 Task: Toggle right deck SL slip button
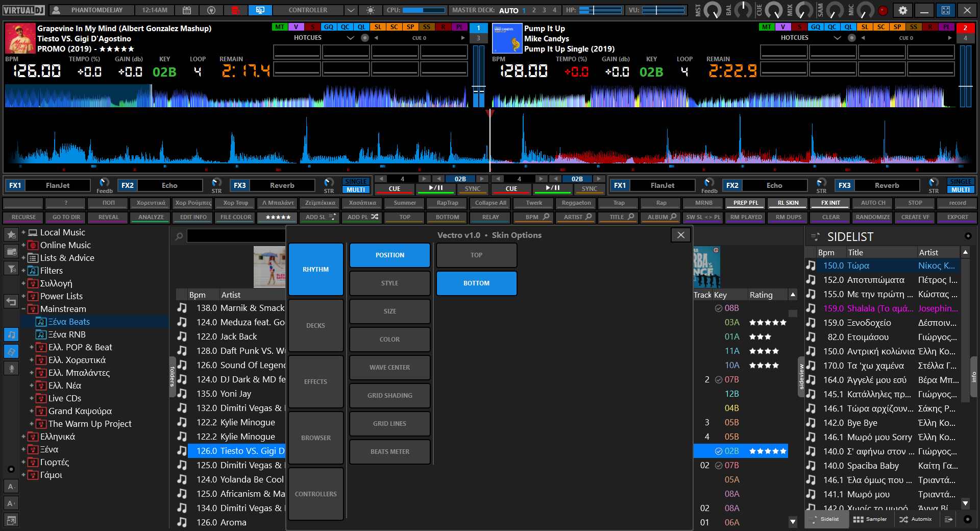[x=865, y=27]
